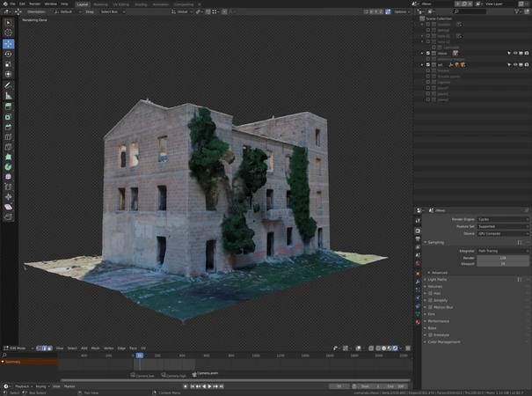The width and height of the screenshot is (532, 396).
Task: Hide the rilievo collection in viewport
Action: 515,54
